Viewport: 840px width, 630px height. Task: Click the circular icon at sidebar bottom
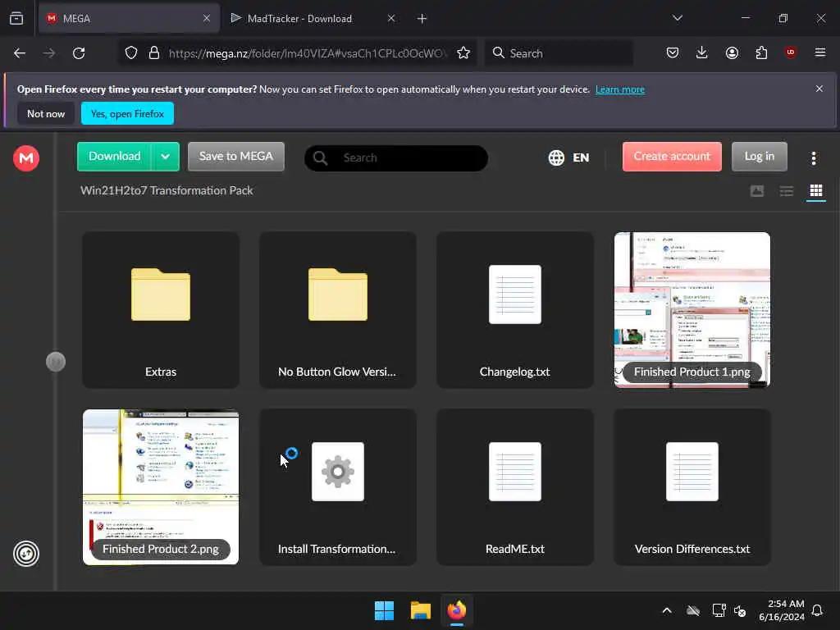point(26,554)
